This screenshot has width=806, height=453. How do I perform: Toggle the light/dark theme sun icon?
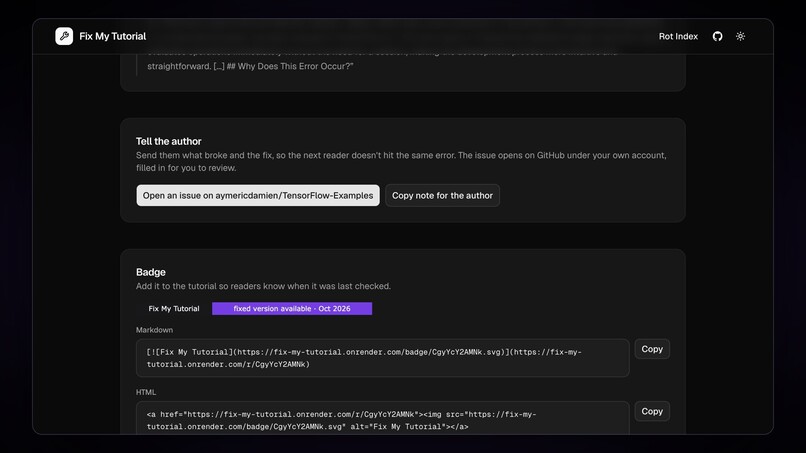click(x=740, y=36)
